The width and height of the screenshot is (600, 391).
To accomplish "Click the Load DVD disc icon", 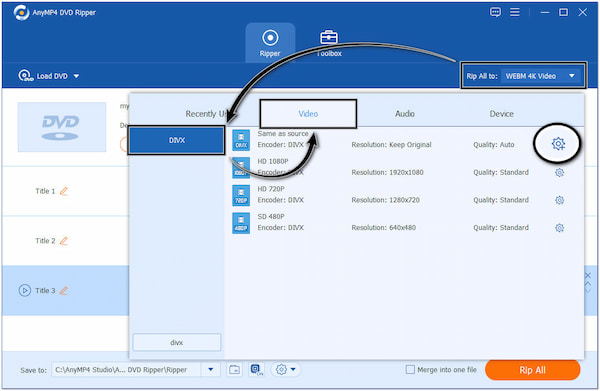I will 25,76.
